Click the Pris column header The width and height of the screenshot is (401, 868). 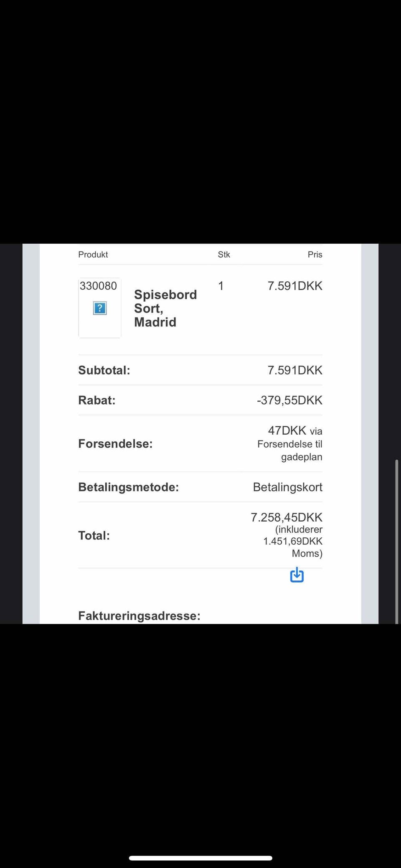click(315, 255)
